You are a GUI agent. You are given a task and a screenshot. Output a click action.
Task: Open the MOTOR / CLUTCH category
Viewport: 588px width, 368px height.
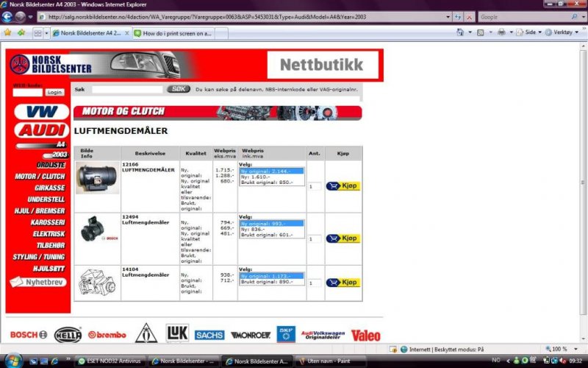(40, 177)
